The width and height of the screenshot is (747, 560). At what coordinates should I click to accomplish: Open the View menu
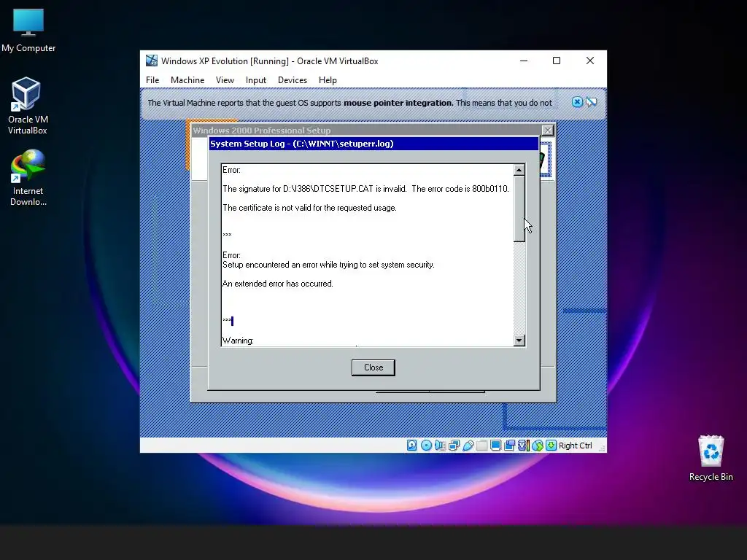click(x=225, y=80)
